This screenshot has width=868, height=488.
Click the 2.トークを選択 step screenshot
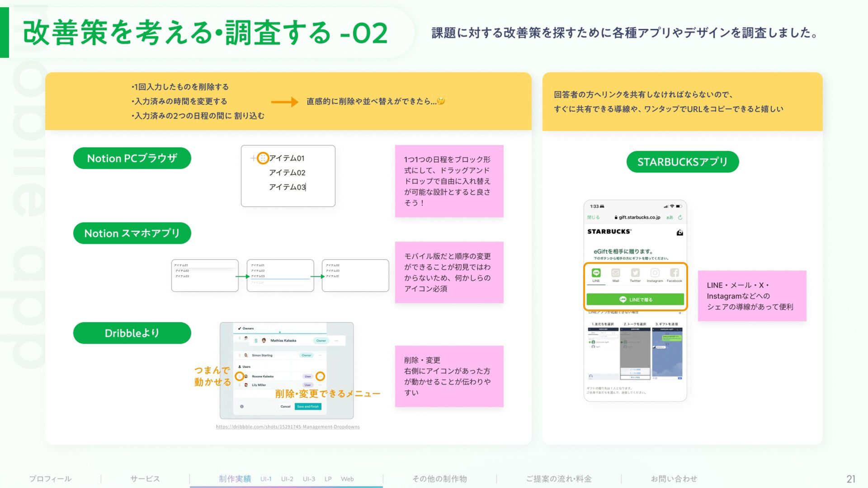(635, 354)
